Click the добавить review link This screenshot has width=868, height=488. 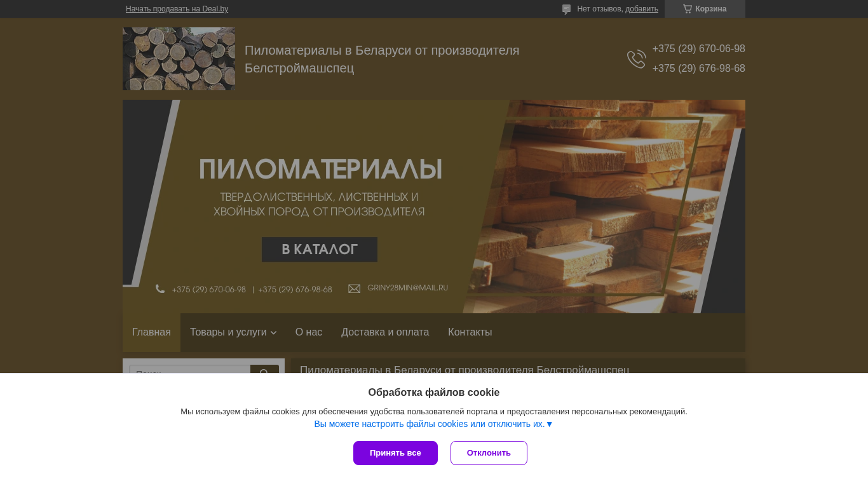642,9
